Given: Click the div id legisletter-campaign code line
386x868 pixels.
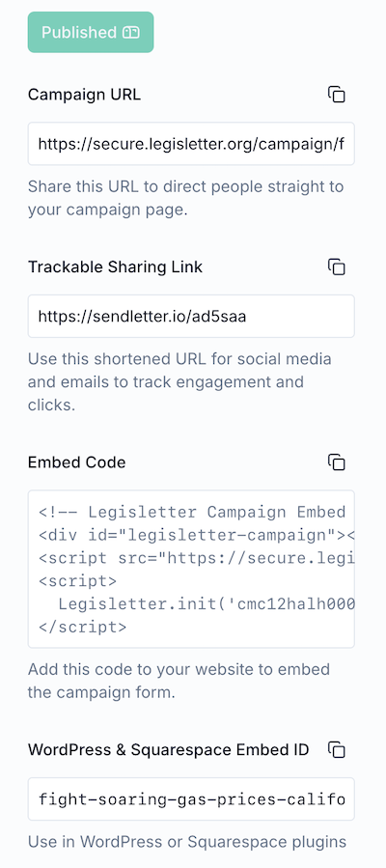Looking at the screenshot, I should (196, 535).
